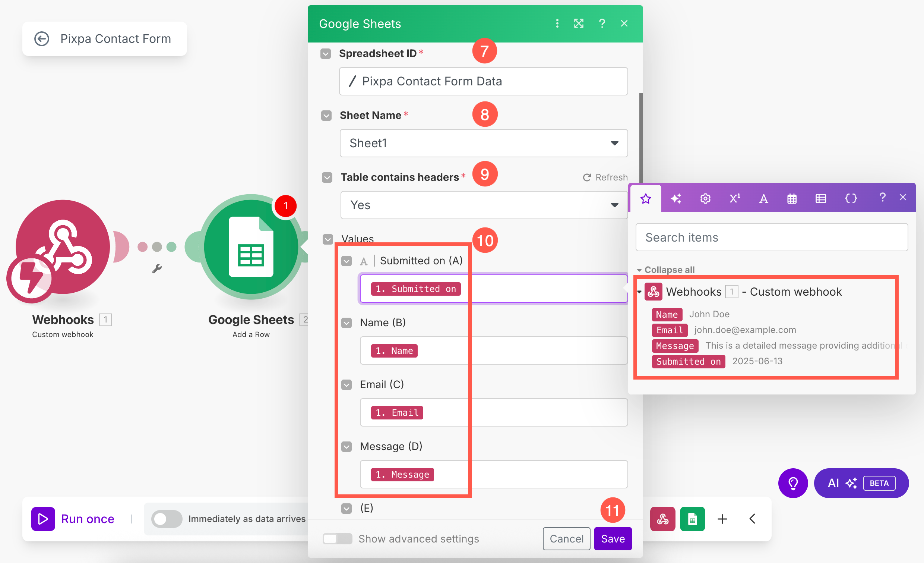Image resolution: width=924 pixels, height=563 pixels.
Task: Expand Google Sheets dialog to full screen
Action: click(579, 23)
